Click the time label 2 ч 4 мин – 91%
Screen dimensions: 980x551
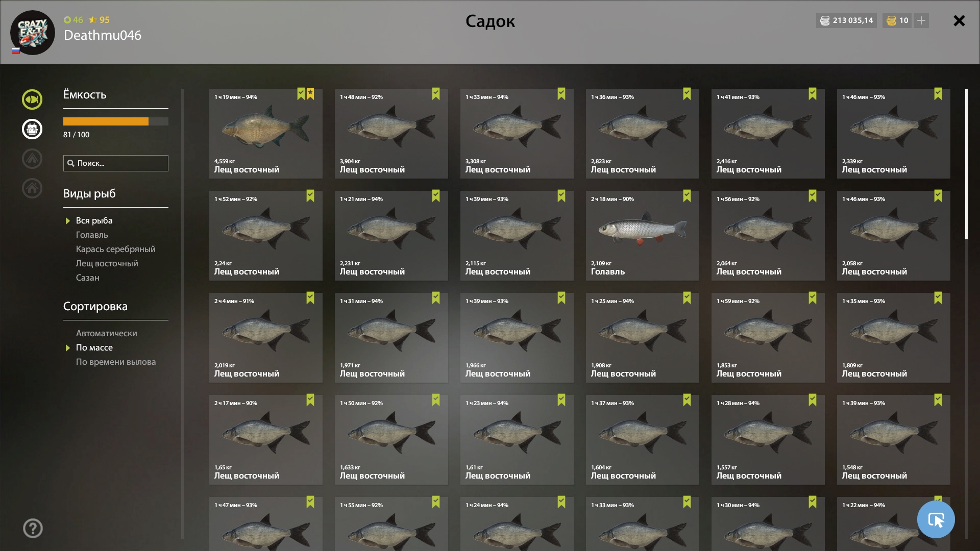(234, 301)
